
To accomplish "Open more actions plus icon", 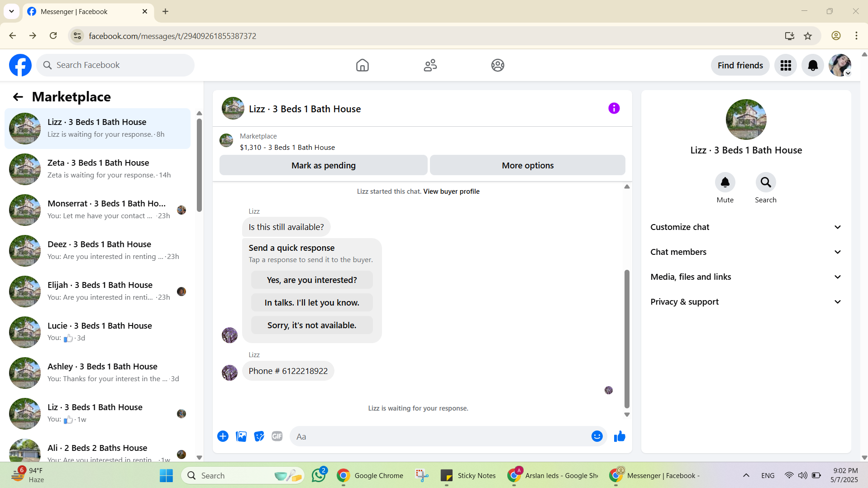I will [223, 436].
